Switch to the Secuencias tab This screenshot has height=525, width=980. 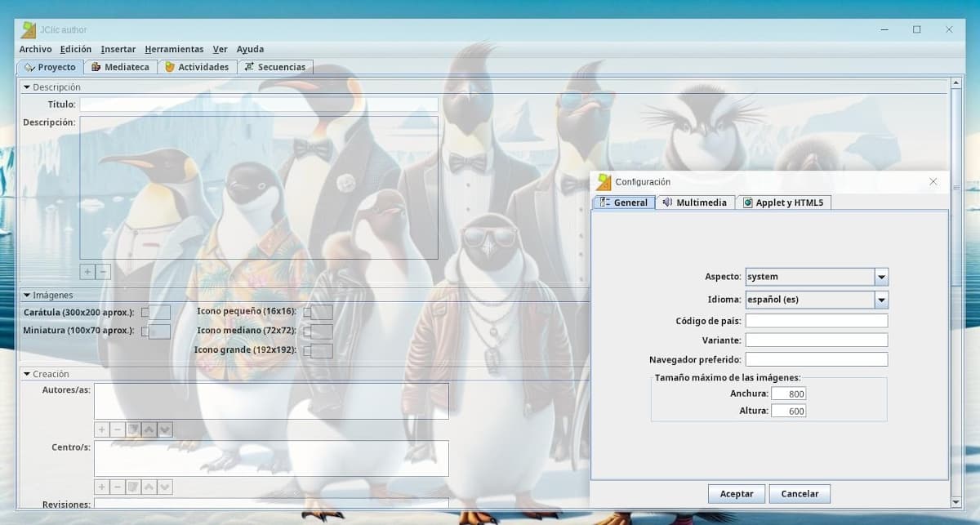(x=275, y=67)
